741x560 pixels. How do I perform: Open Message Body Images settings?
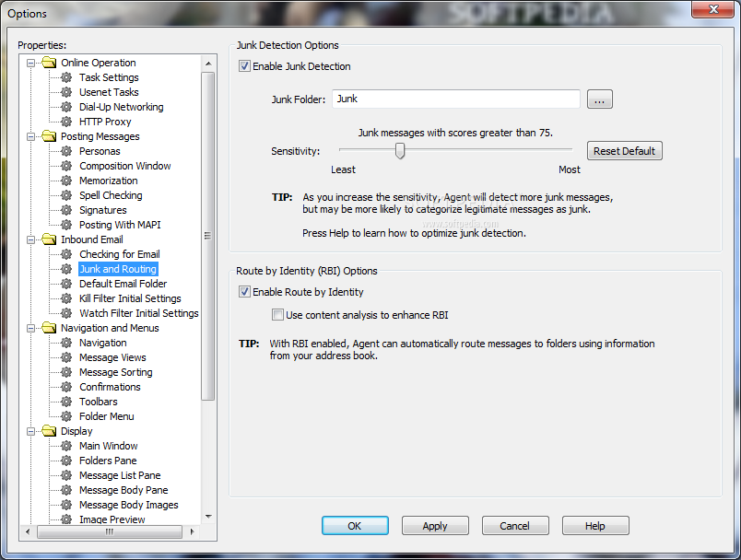[128, 505]
